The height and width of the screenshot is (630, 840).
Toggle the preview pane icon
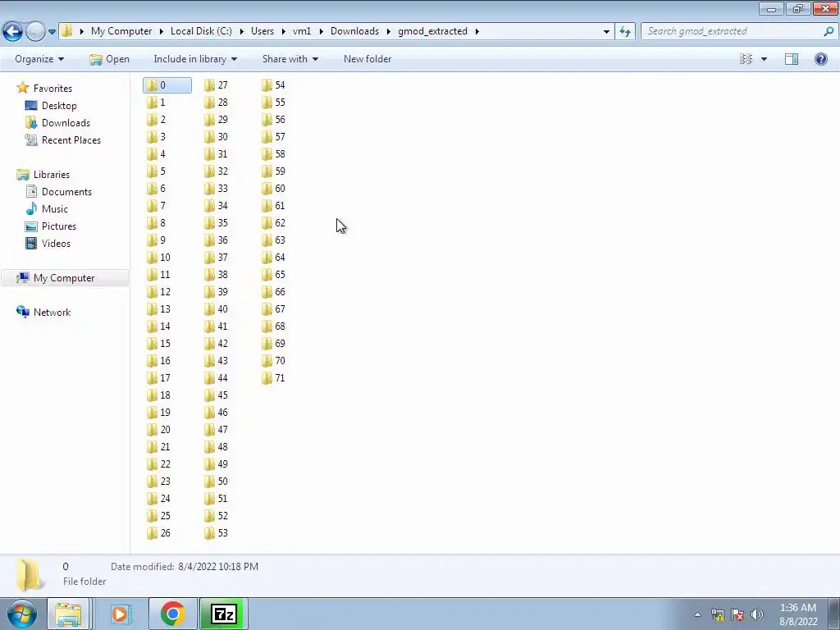tap(792, 59)
